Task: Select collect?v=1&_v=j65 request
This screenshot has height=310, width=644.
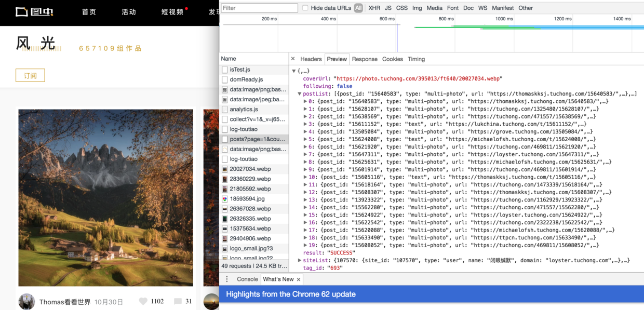Action: 254,119
